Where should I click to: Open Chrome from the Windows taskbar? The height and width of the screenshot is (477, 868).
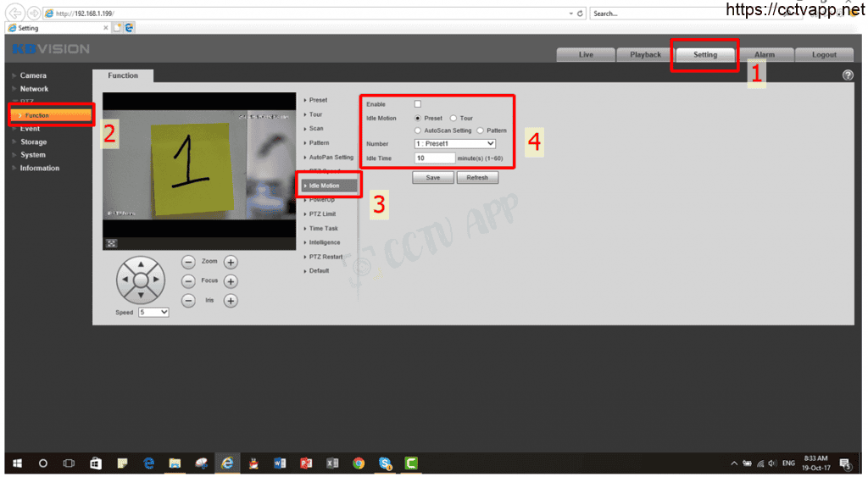point(359,463)
